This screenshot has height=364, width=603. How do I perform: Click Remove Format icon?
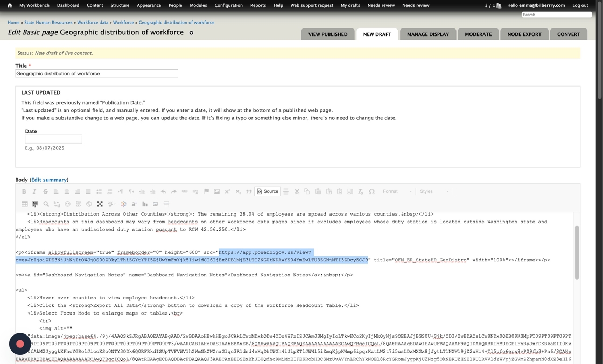[360, 191]
